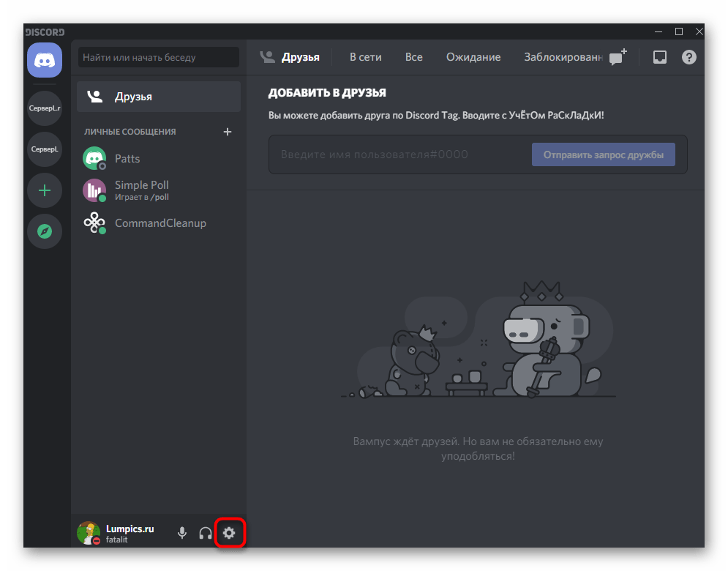Open the Ожидание tab
728x571 pixels.
pos(473,57)
